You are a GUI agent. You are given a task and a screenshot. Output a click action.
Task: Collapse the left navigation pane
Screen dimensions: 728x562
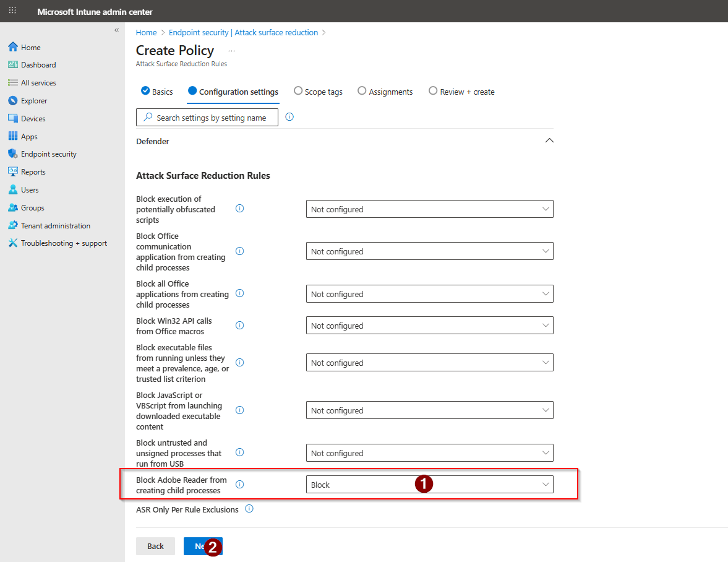[x=116, y=30]
